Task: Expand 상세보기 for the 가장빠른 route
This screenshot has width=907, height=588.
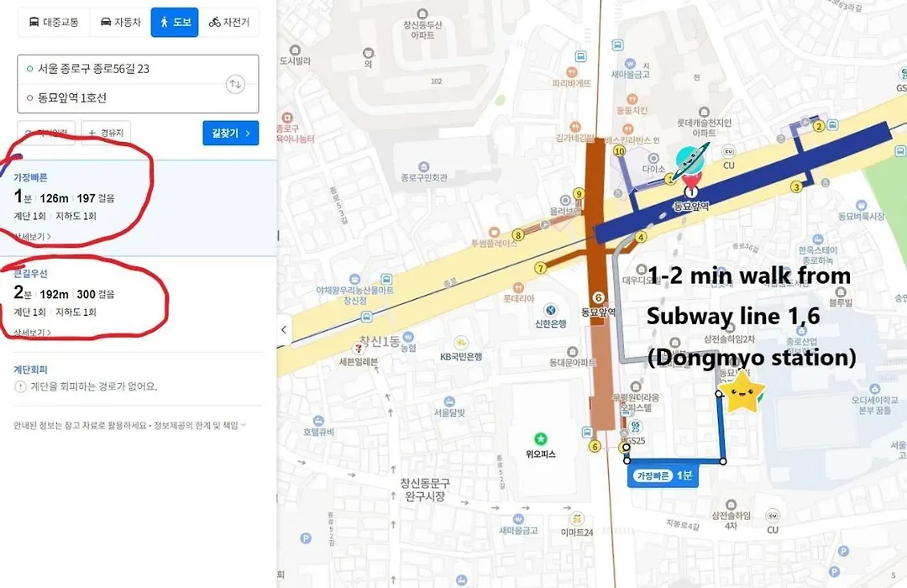Action: click(33, 236)
